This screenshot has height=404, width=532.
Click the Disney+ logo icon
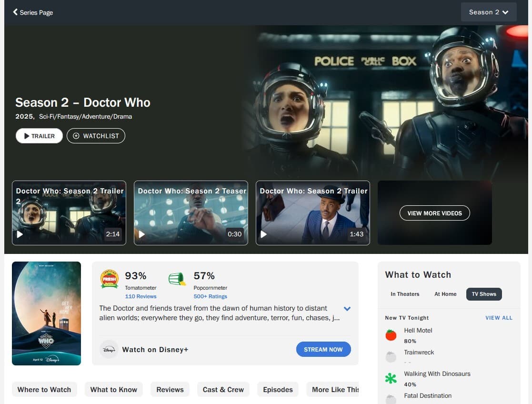109,349
